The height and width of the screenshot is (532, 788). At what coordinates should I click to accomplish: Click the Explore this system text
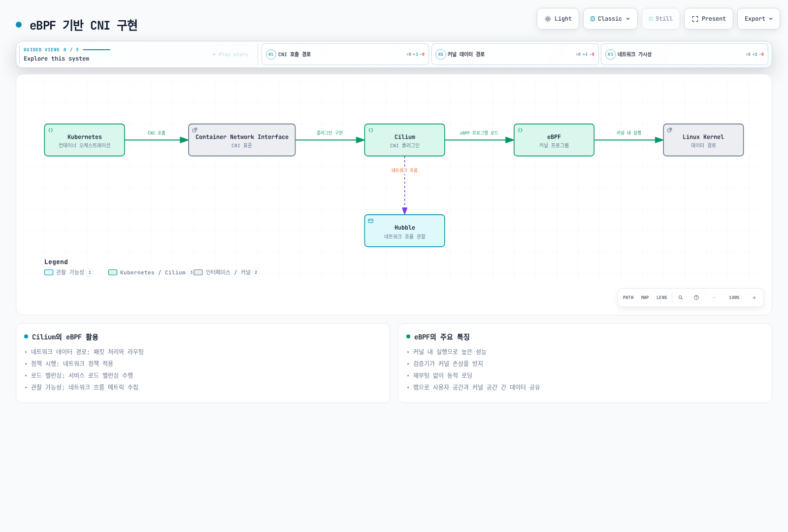pyautogui.click(x=57, y=59)
